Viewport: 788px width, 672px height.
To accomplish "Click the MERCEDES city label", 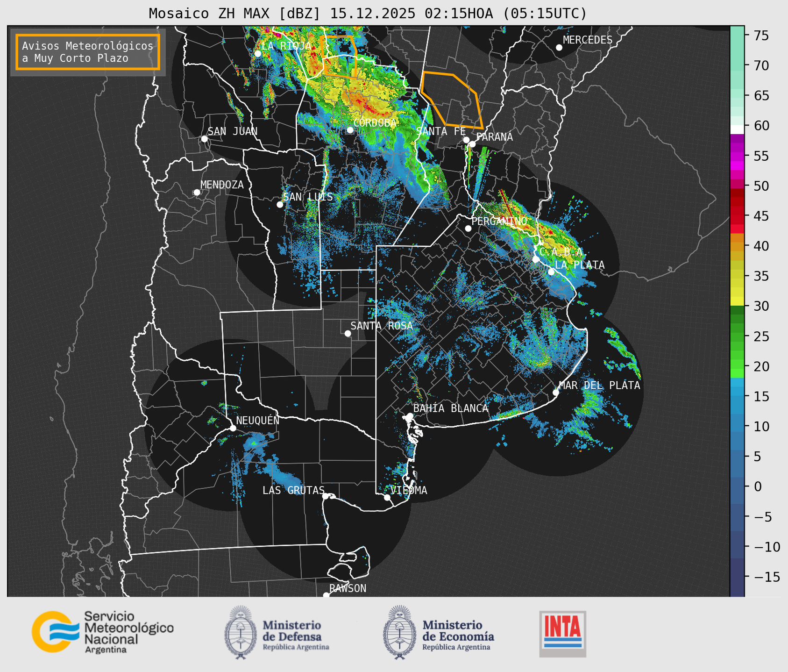I will 587,40.
